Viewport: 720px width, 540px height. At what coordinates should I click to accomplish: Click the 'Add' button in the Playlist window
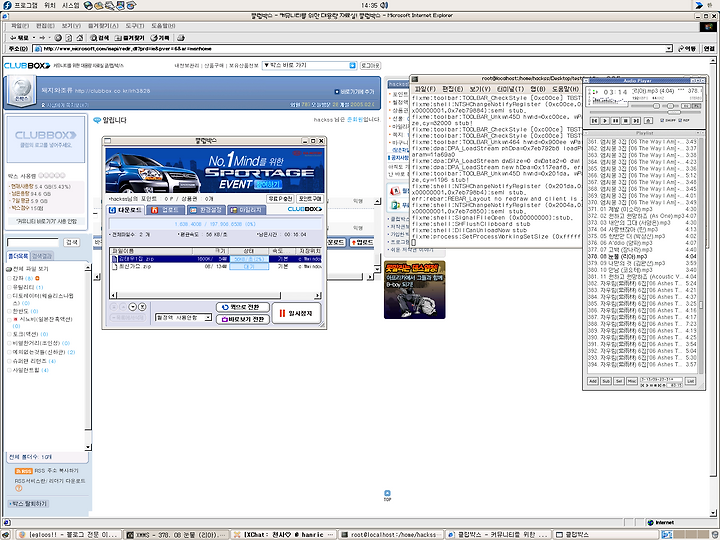[x=593, y=381]
